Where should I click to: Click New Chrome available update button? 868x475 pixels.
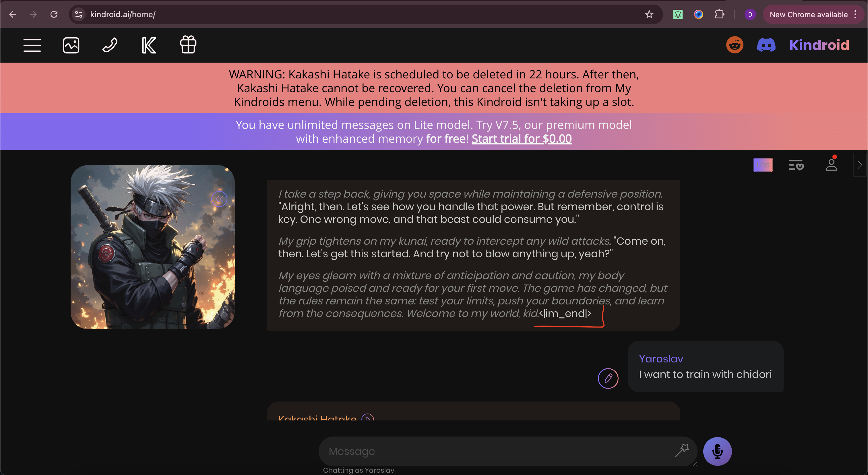pyautogui.click(x=809, y=14)
